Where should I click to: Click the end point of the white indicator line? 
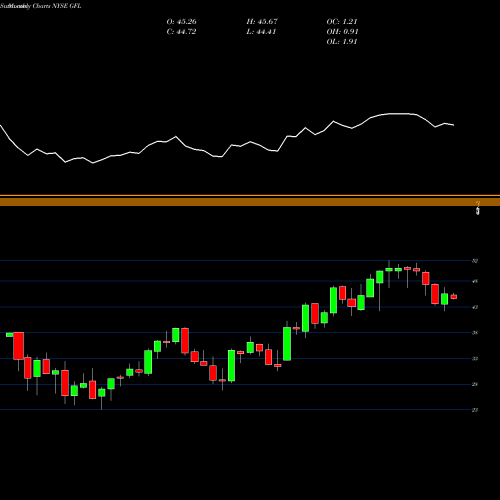click(454, 125)
